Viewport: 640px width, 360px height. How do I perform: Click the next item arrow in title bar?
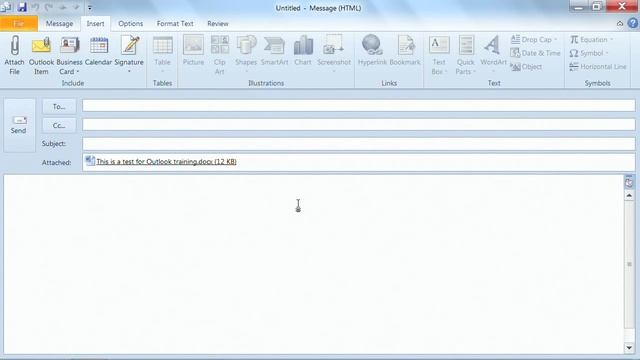pyautogui.click(x=76, y=7)
